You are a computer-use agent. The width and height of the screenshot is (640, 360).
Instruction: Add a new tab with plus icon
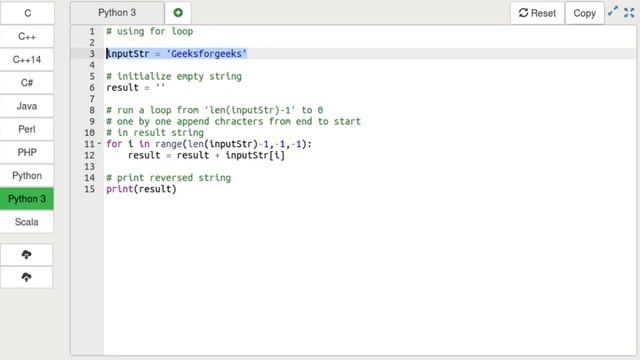click(x=178, y=13)
